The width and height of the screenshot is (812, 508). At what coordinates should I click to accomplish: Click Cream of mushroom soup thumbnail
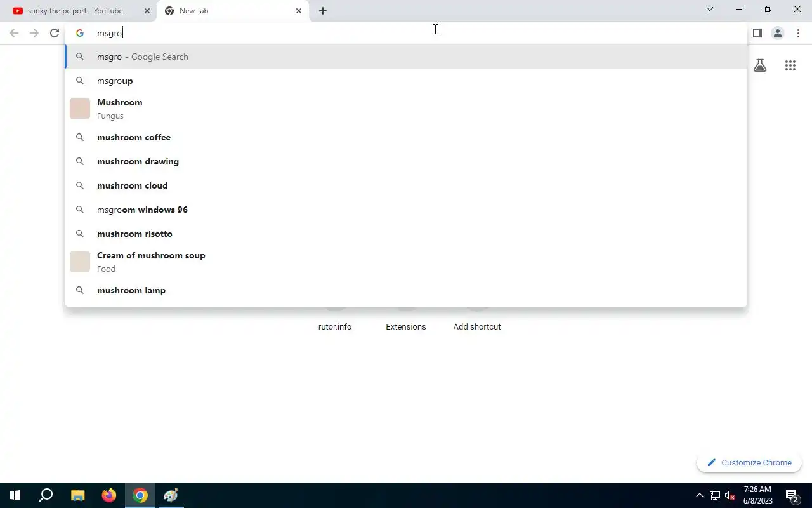[80, 262]
